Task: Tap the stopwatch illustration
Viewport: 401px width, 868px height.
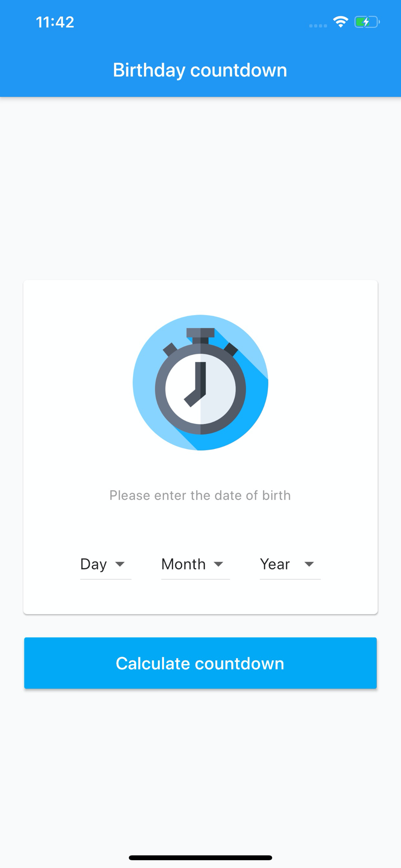Action: pyautogui.click(x=200, y=382)
